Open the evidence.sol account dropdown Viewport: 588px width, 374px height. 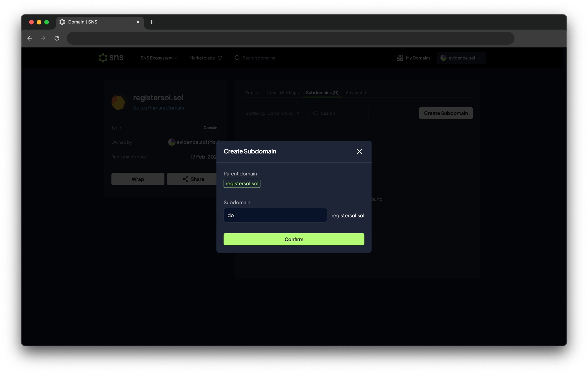tap(461, 58)
